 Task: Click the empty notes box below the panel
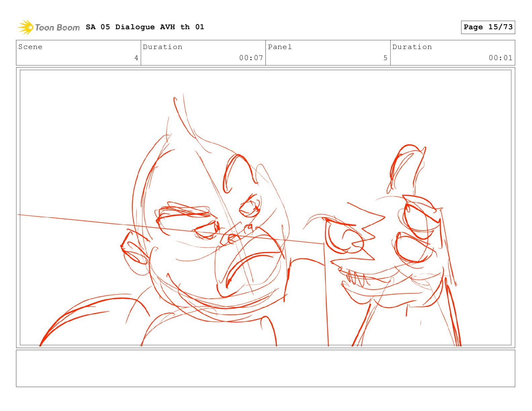[x=266, y=368]
